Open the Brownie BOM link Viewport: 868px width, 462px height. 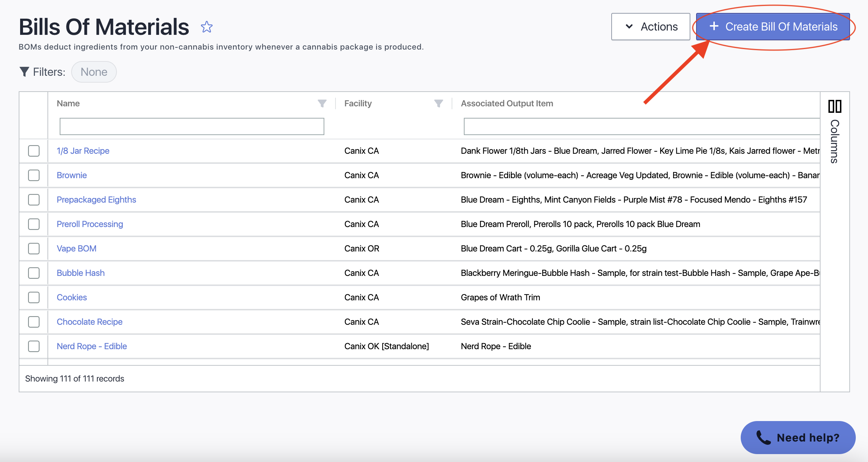(x=72, y=175)
